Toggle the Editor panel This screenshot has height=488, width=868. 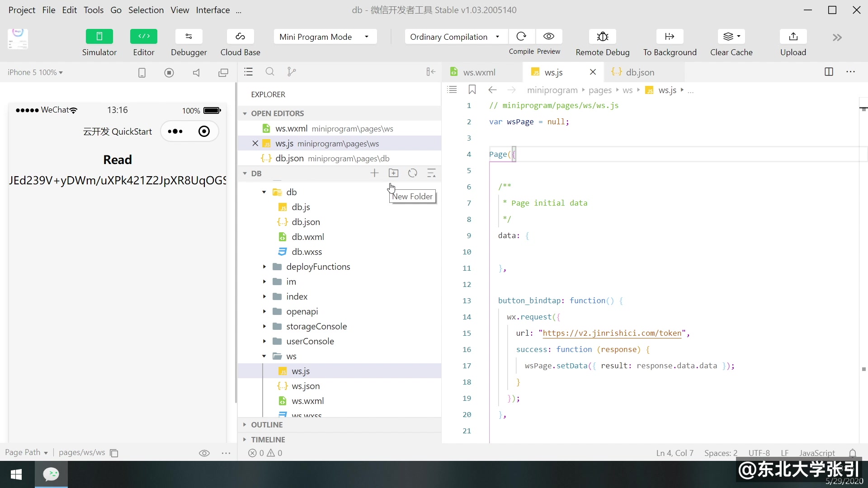point(144,37)
